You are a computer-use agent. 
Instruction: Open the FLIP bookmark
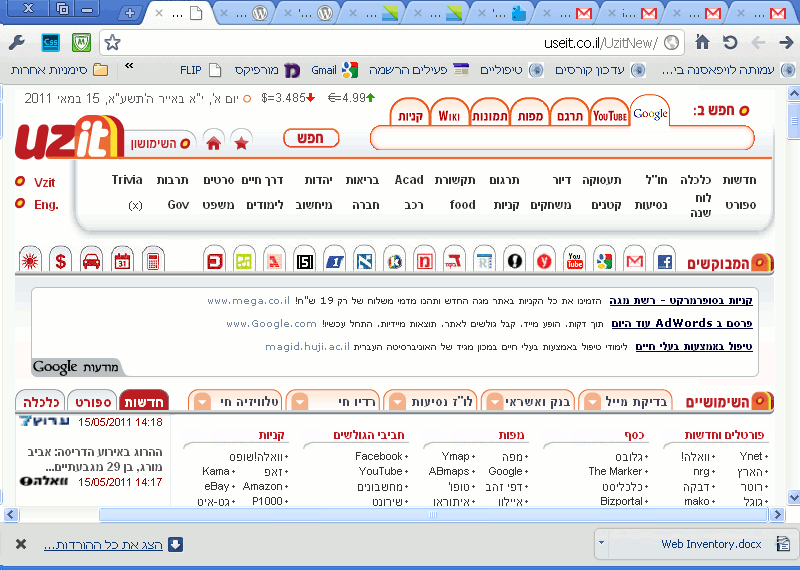(201, 69)
